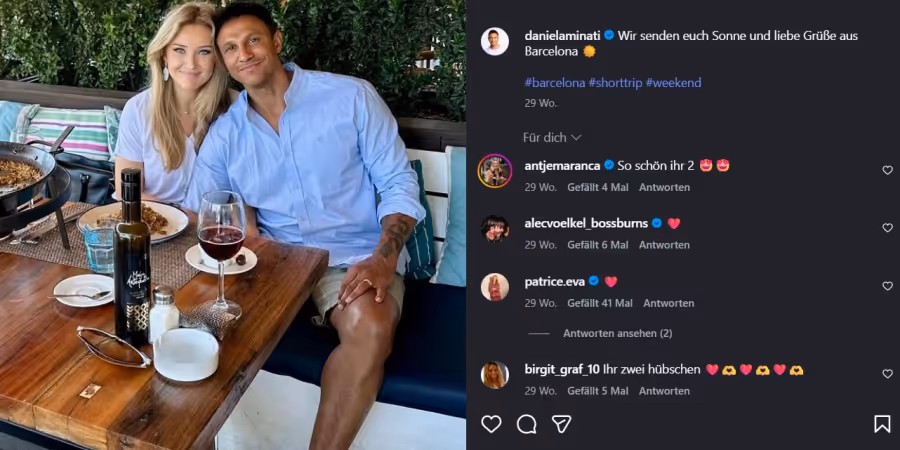Like the post with the heart icon
900x450 pixels.
click(491, 424)
